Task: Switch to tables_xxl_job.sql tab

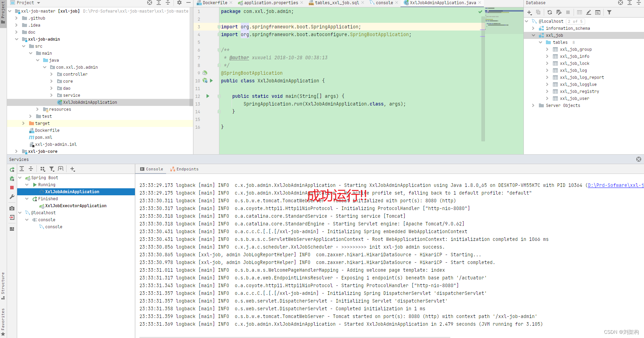Action: pyautogui.click(x=337, y=3)
